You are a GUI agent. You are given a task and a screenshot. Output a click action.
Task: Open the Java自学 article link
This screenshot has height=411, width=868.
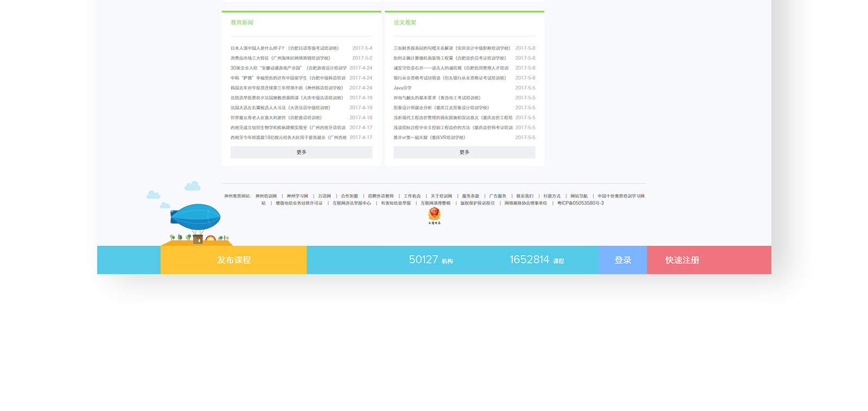[403, 88]
